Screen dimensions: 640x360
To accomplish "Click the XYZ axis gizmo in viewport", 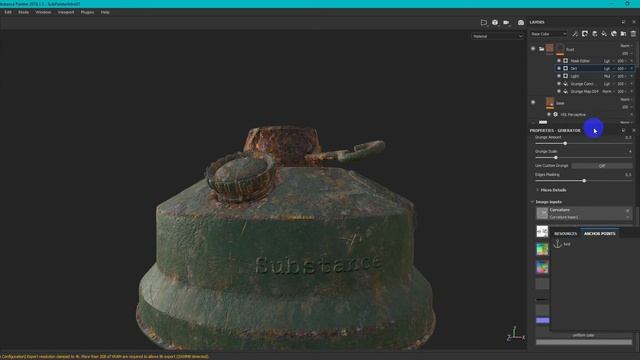I will (x=515, y=334).
